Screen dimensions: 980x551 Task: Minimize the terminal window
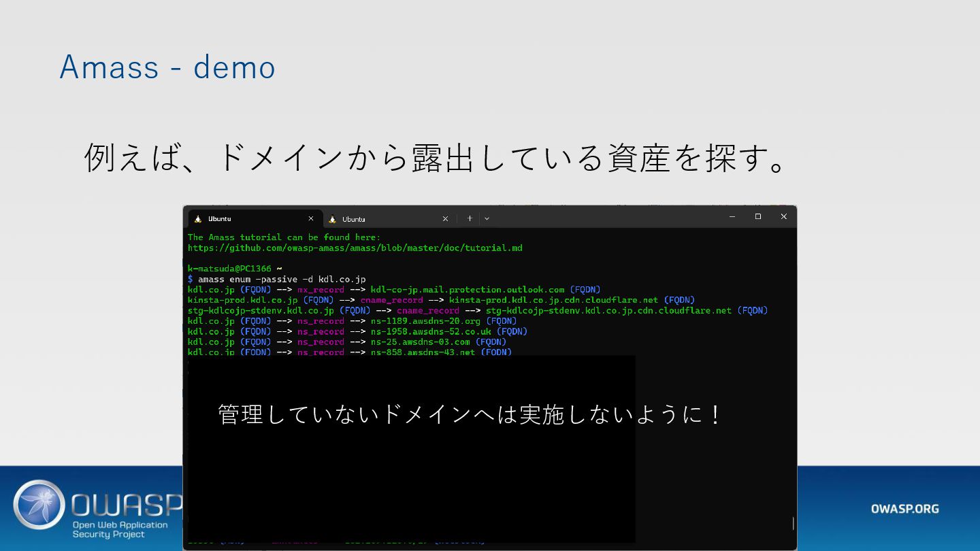(732, 216)
